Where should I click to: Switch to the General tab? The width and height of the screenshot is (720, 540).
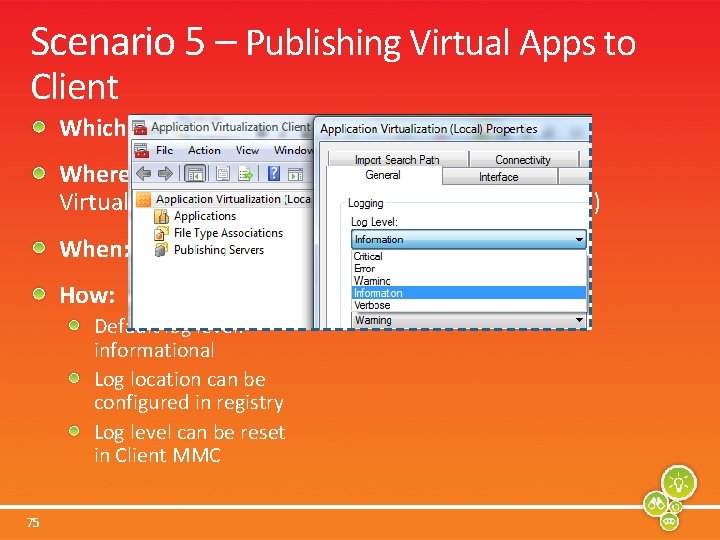coord(383,175)
